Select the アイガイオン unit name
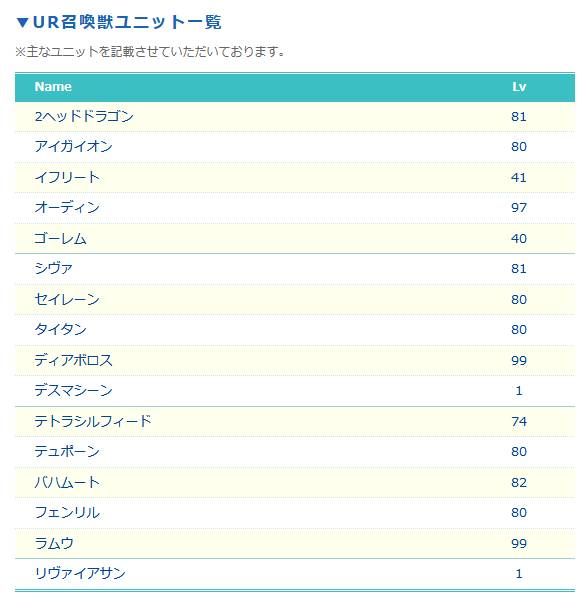Screen dimensions: 583x613 74,147
